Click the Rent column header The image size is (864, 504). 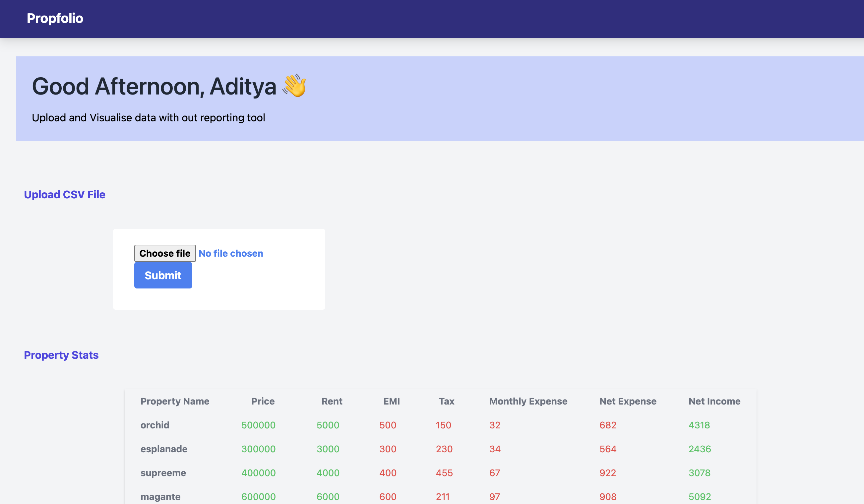(332, 402)
